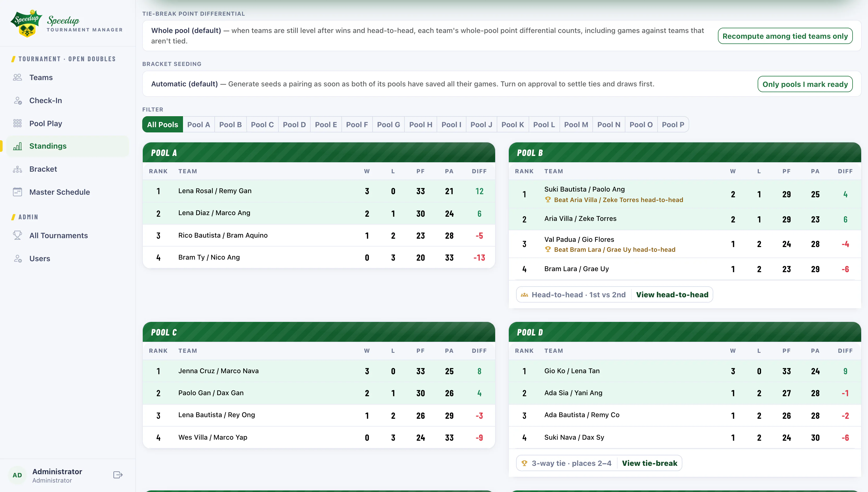868x492 pixels.
Task: Click the log out icon
Action: point(118,475)
